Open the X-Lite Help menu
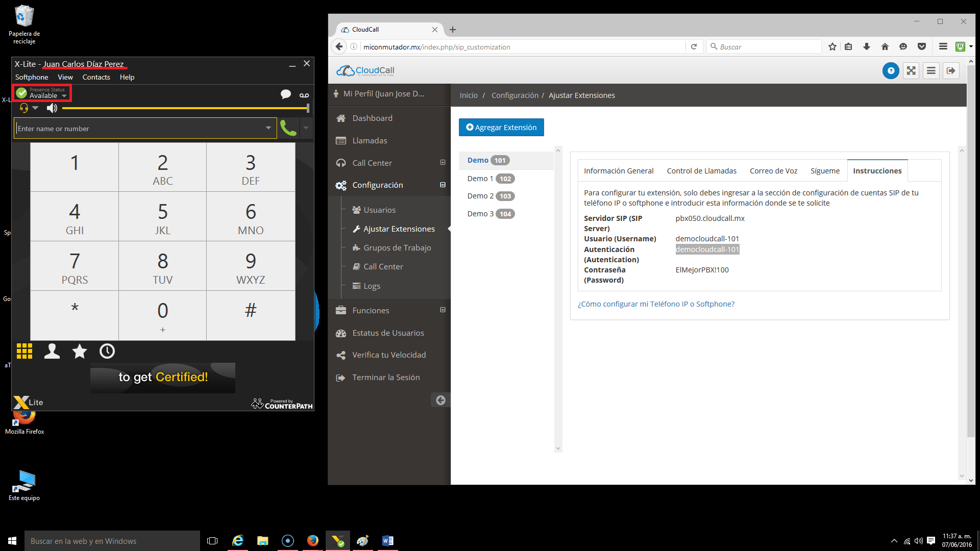 (127, 77)
